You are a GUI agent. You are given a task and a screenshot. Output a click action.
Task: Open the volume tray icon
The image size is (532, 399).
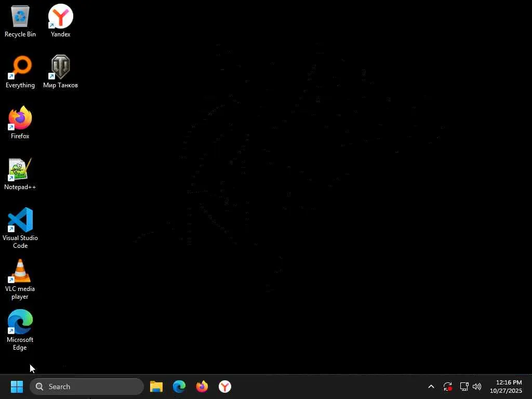click(477, 387)
